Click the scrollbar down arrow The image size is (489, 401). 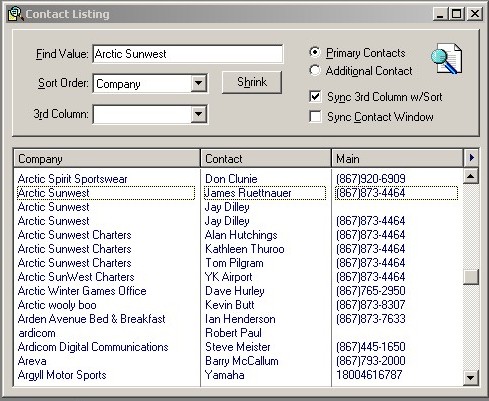pos(471,378)
